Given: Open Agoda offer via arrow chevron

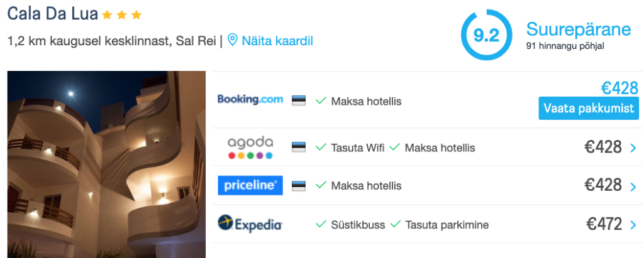Looking at the screenshot, I should coord(633,148).
